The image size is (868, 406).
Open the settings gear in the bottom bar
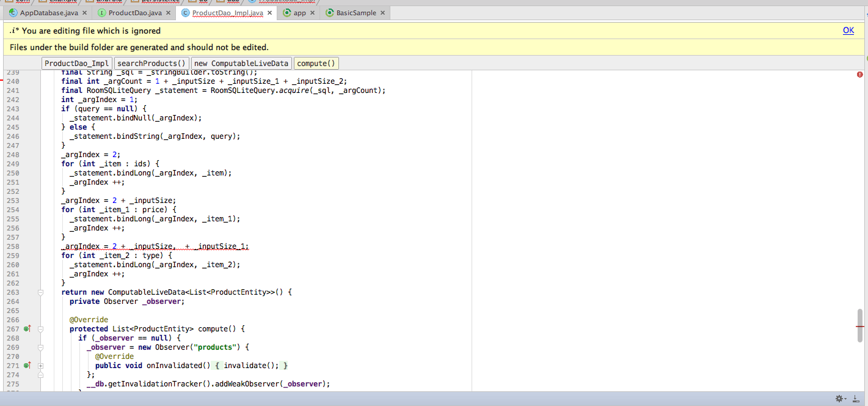point(840,399)
